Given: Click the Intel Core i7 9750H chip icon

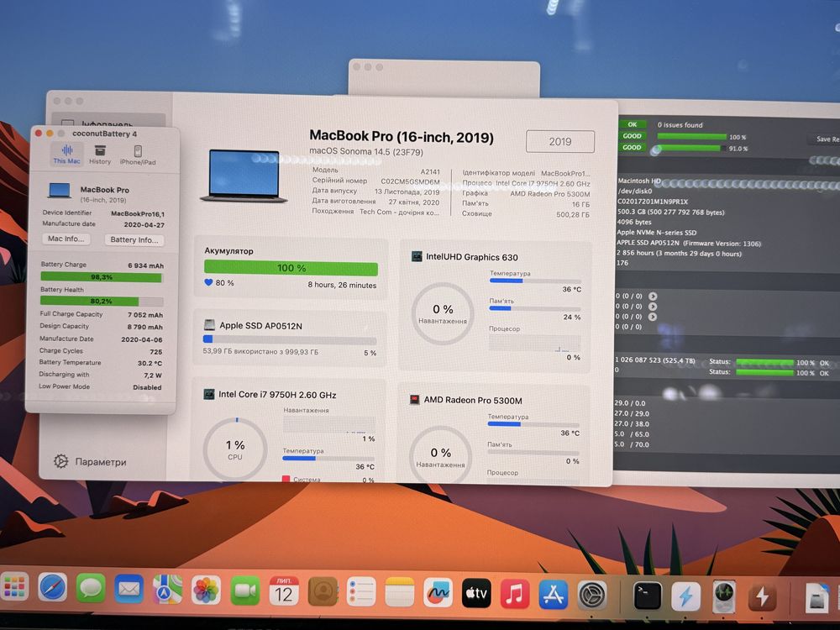Looking at the screenshot, I should click(x=209, y=394).
